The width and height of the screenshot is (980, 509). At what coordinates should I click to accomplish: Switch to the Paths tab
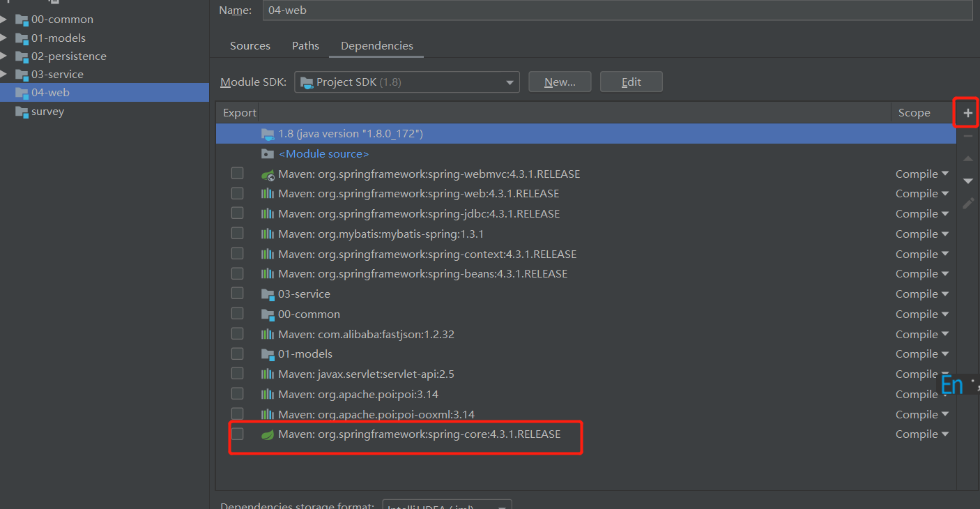305,45
